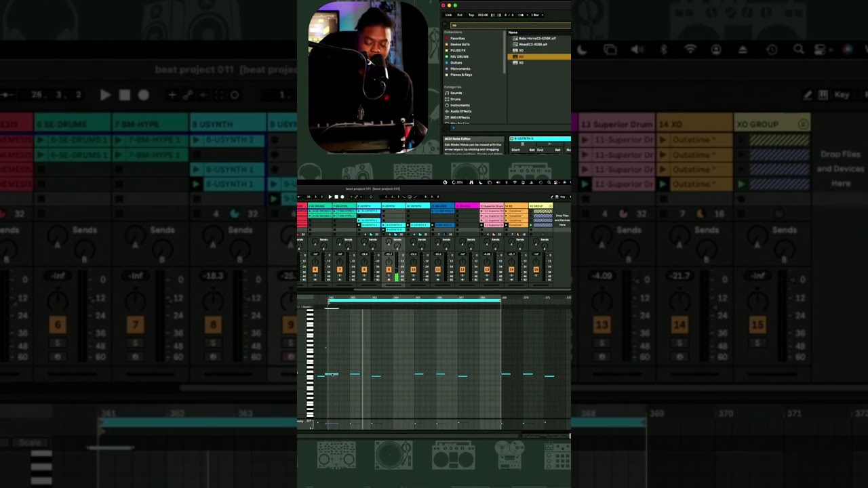This screenshot has width=868, height=488.
Task: Open the Audio Effects category
Action: 460,111
